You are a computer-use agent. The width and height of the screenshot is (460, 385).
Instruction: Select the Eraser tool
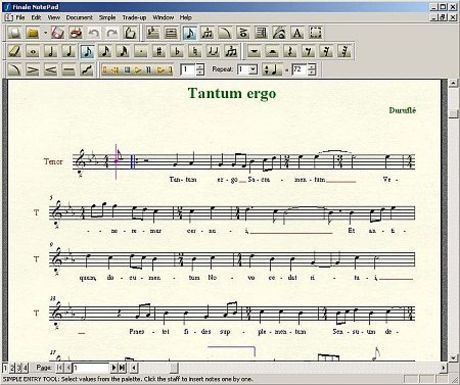point(14,51)
